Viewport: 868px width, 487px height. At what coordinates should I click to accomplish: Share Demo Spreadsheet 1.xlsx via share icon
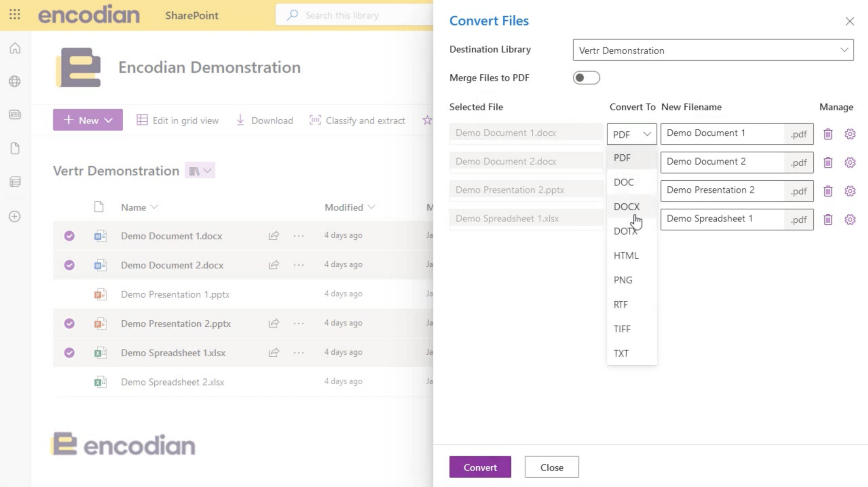[x=274, y=352]
